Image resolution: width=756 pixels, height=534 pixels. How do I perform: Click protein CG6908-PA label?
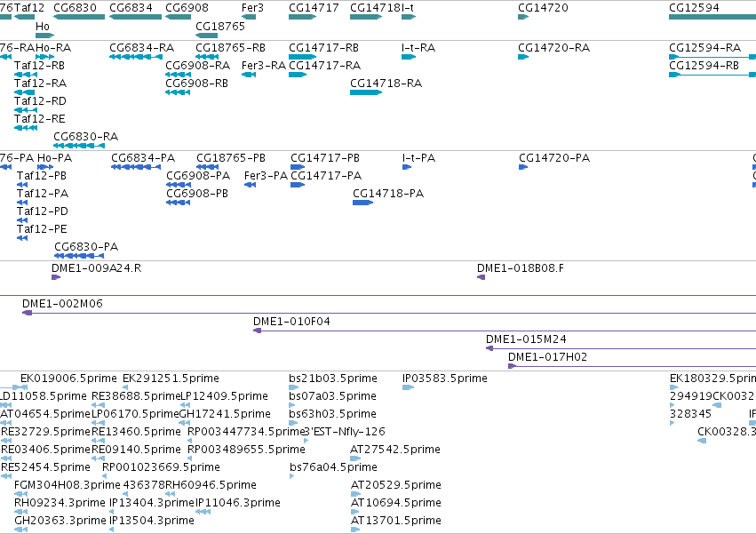click(198, 176)
